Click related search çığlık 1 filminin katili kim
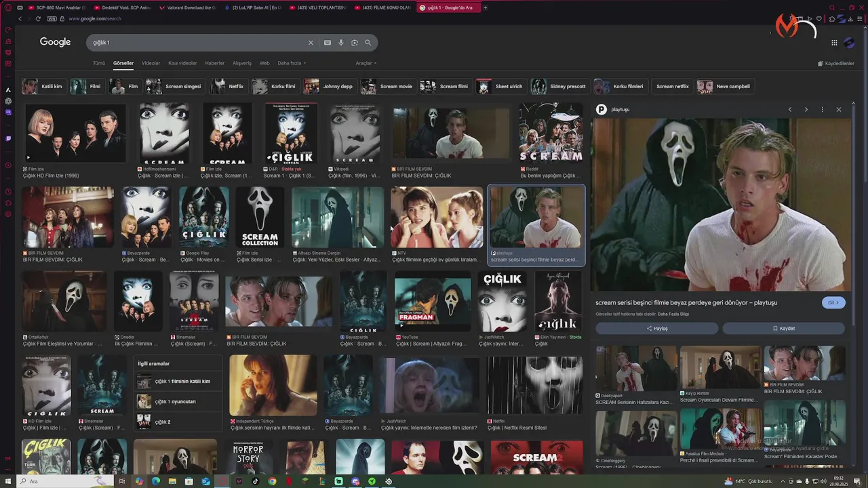This screenshot has width=868, height=488. click(178, 382)
